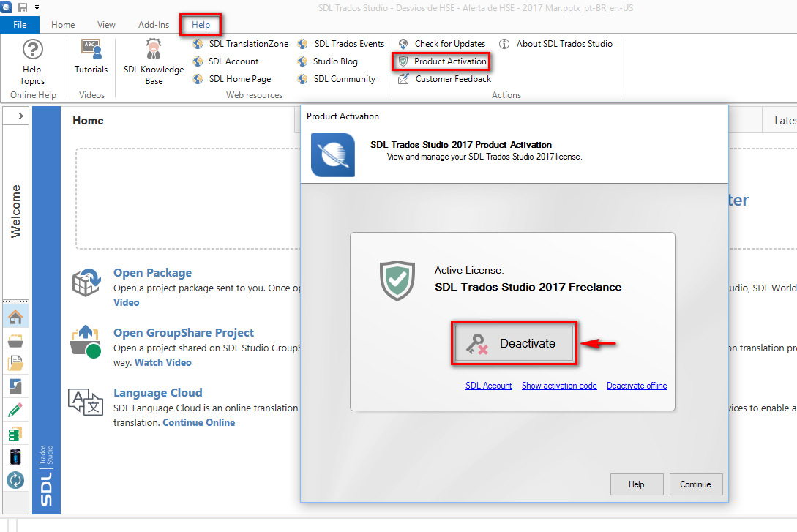Click the Welcome vertical tab label
The height and width of the screenshot is (532, 797).
[x=16, y=211]
